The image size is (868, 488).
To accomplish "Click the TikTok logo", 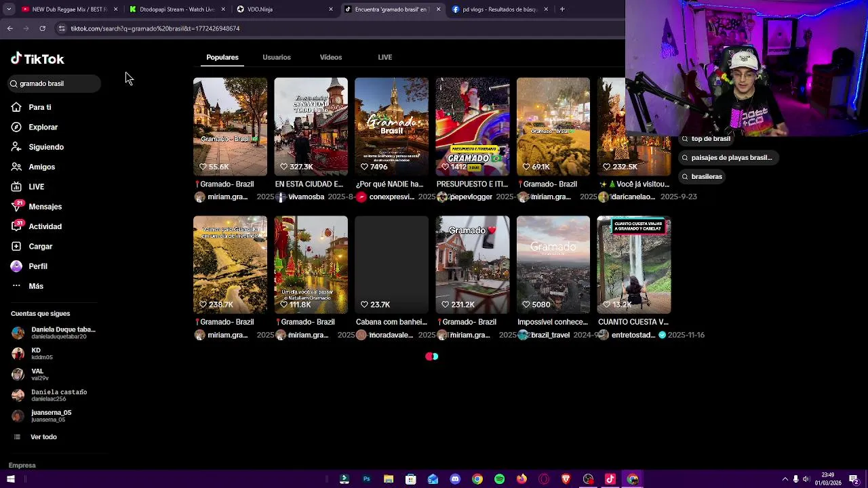I will [x=37, y=59].
